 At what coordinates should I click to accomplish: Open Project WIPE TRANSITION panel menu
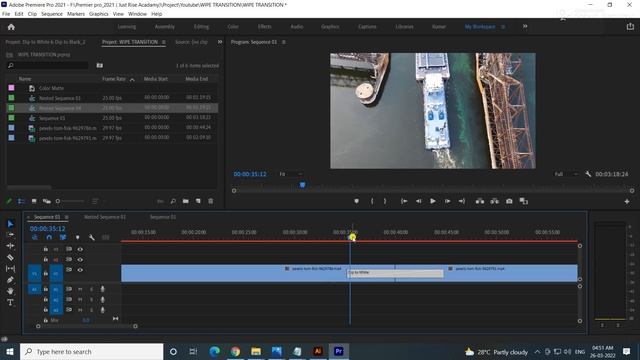coord(164,42)
